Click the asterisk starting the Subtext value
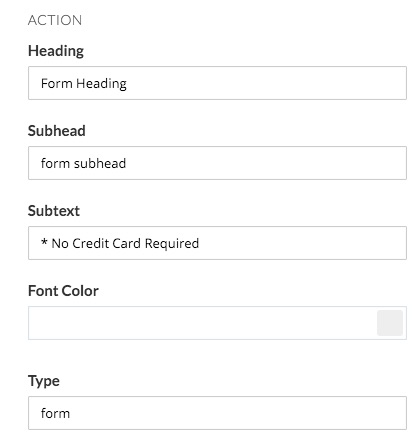The image size is (417, 441). tap(44, 242)
